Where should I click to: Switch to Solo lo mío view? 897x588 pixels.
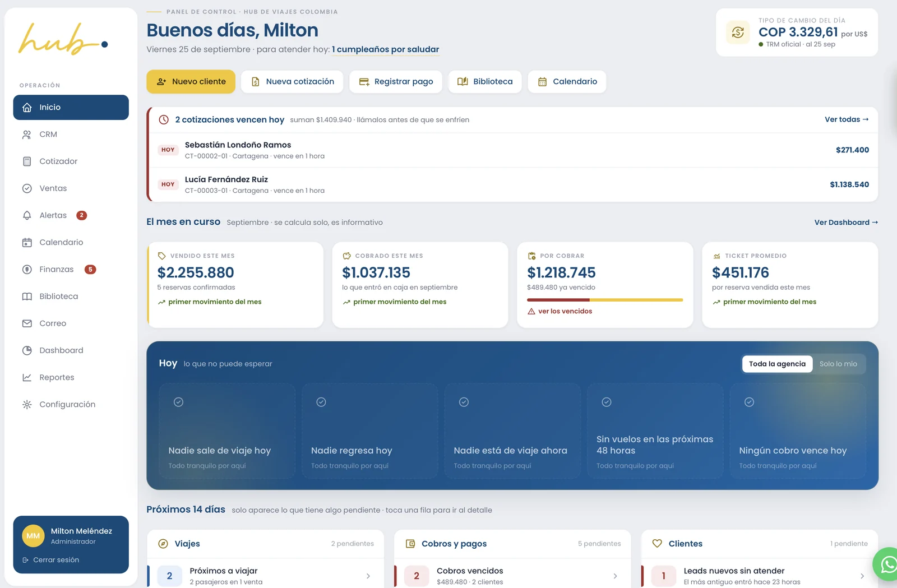(838, 364)
